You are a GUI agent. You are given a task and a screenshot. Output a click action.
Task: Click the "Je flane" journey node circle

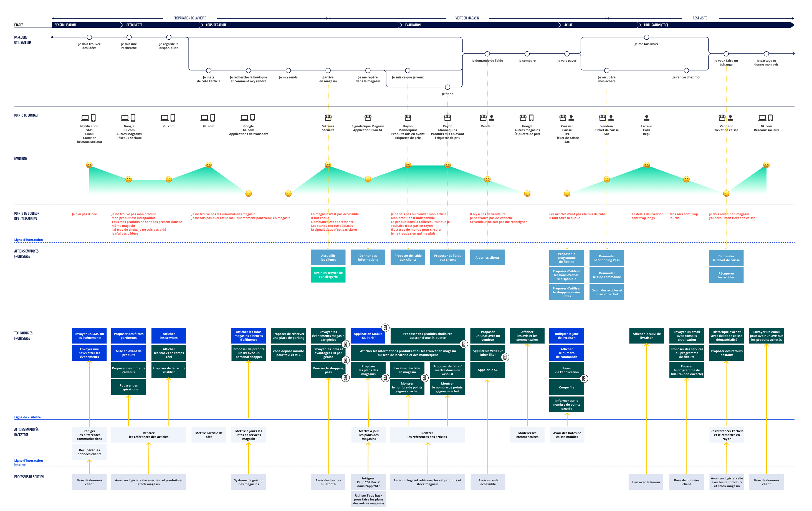(447, 87)
